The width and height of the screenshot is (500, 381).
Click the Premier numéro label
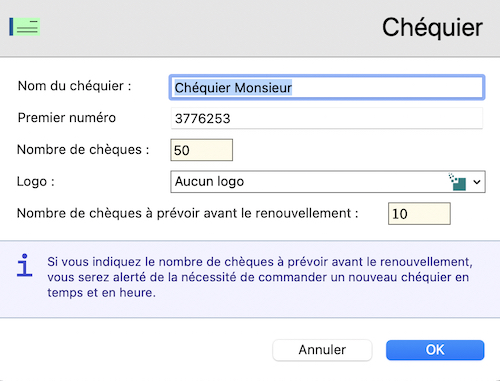[67, 118]
